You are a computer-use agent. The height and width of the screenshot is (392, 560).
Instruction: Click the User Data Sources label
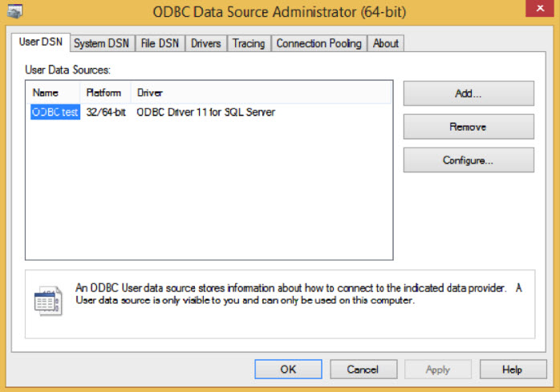(x=68, y=70)
